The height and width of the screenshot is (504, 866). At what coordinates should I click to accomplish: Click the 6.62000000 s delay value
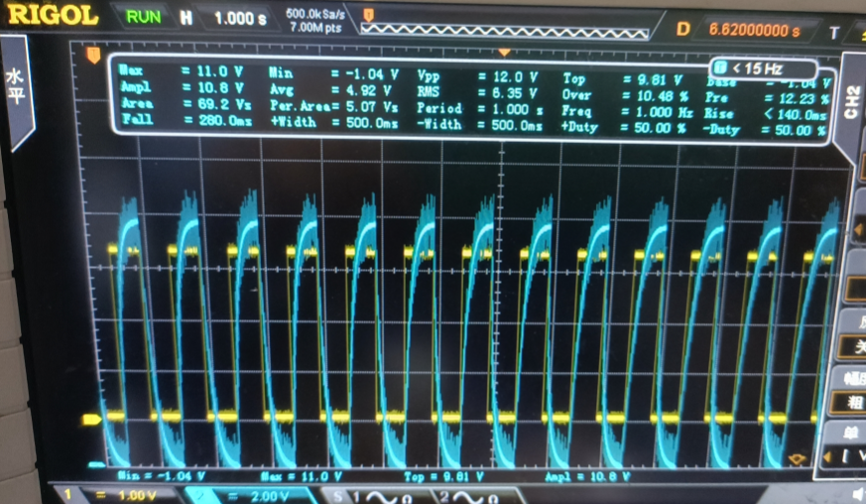point(755,30)
